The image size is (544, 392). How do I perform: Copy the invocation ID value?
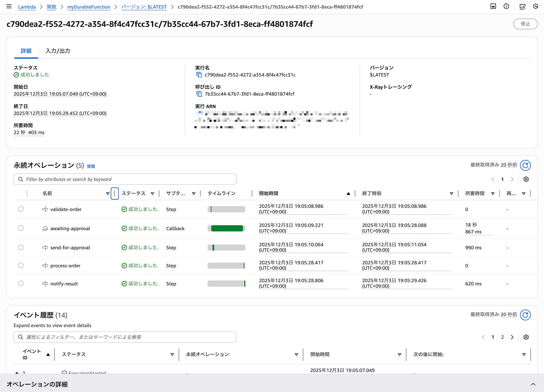pyautogui.click(x=199, y=94)
